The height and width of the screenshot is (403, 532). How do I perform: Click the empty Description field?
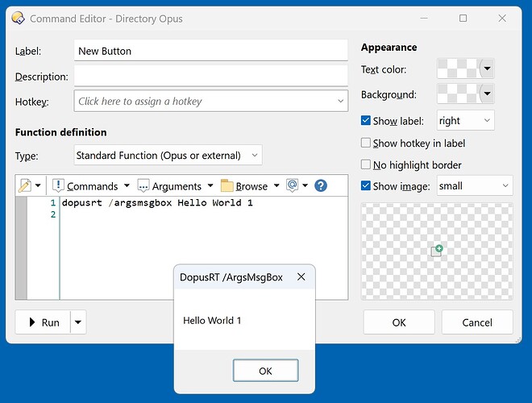point(210,76)
